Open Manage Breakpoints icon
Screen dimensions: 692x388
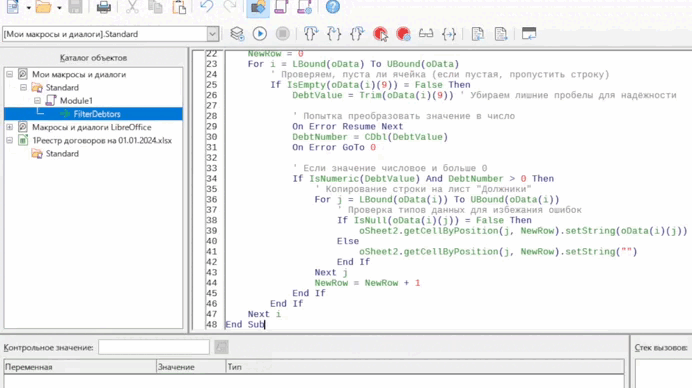click(x=403, y=34)
